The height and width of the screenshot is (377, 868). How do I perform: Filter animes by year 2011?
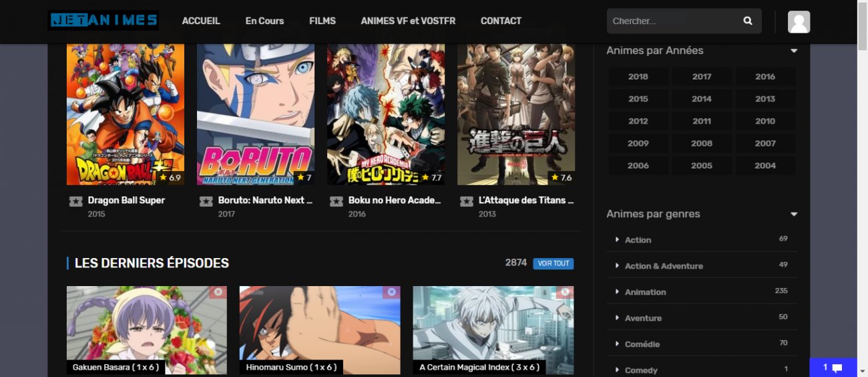pos(702,121)
